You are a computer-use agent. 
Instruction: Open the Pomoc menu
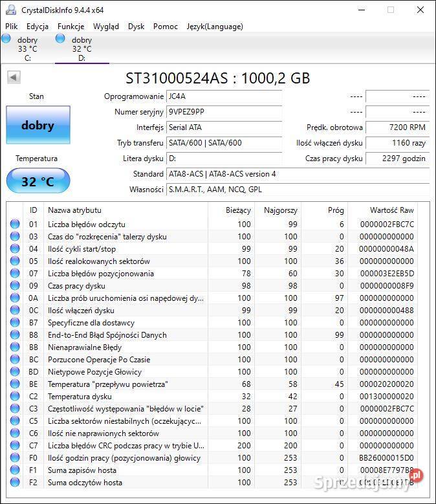pos(165,27)
